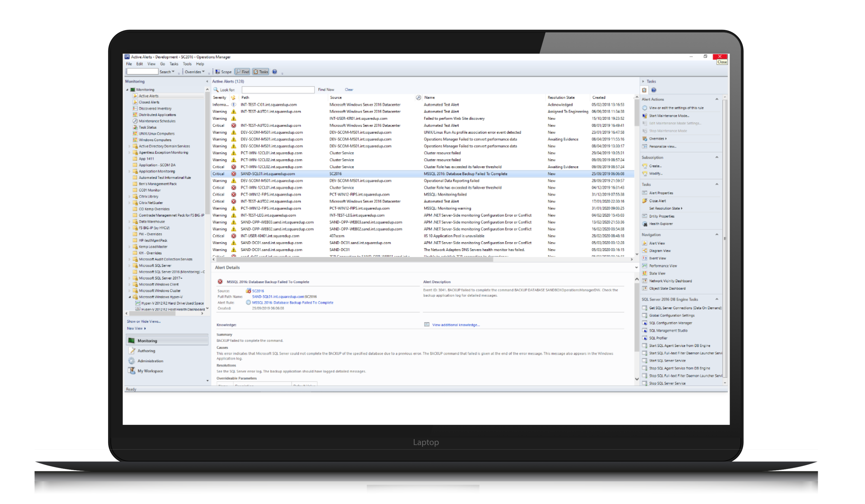This screenshot has width=865, height=504.
Task: Open Maintenance Schedules view in tree
Action: (x=157, y=121)
